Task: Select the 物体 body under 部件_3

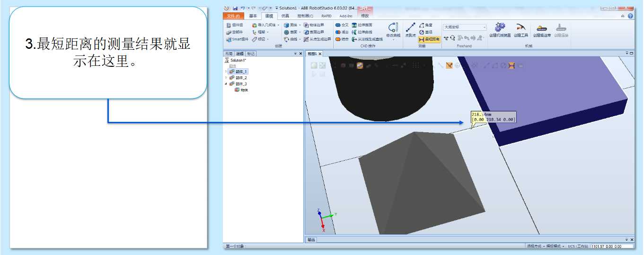Action: (x=241, y=90)
